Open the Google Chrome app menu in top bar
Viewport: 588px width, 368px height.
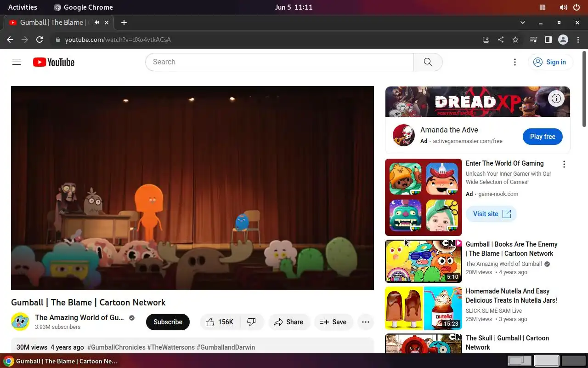pyautogui.click(x=83, y=7)
